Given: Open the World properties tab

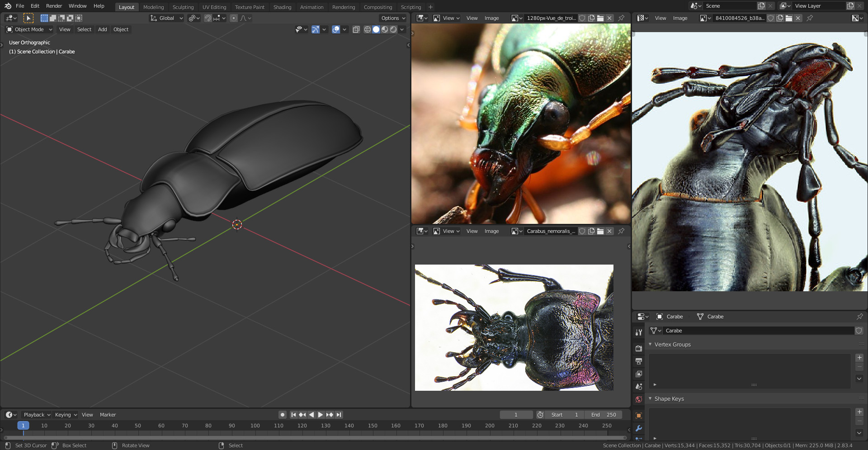Looking at the screenshot, I should pos(639,399).
